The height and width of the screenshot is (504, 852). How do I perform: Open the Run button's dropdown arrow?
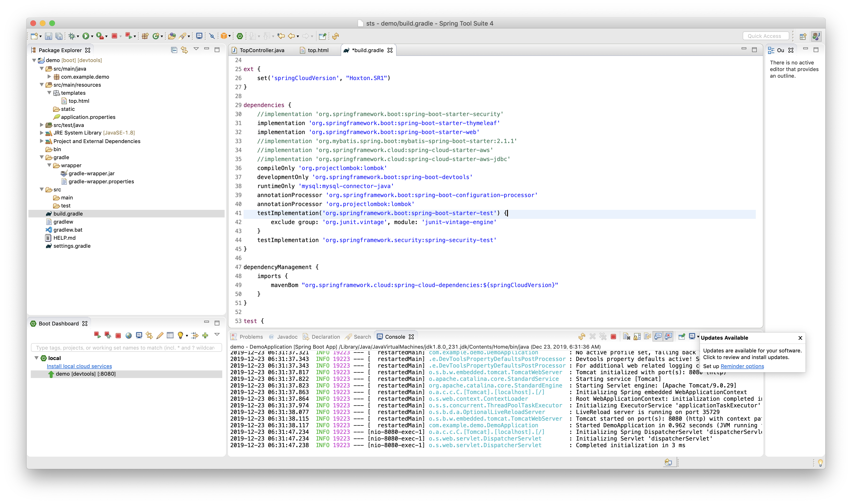click(92, 36)
